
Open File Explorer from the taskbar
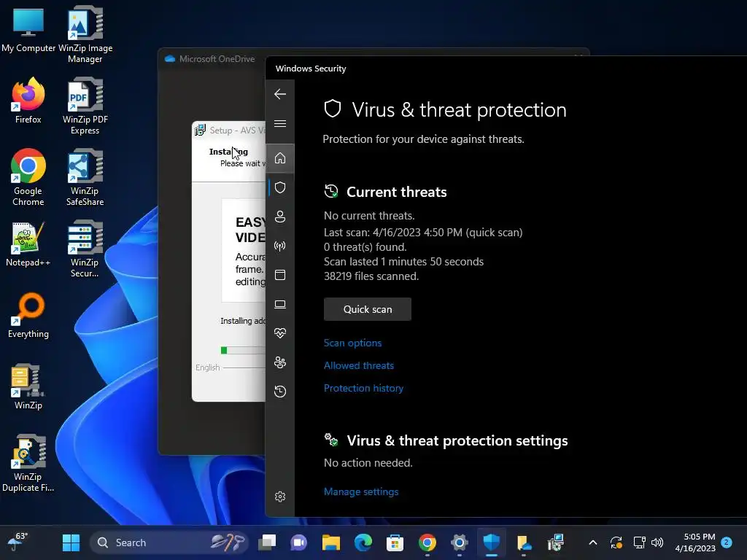(x=331, y=542)
